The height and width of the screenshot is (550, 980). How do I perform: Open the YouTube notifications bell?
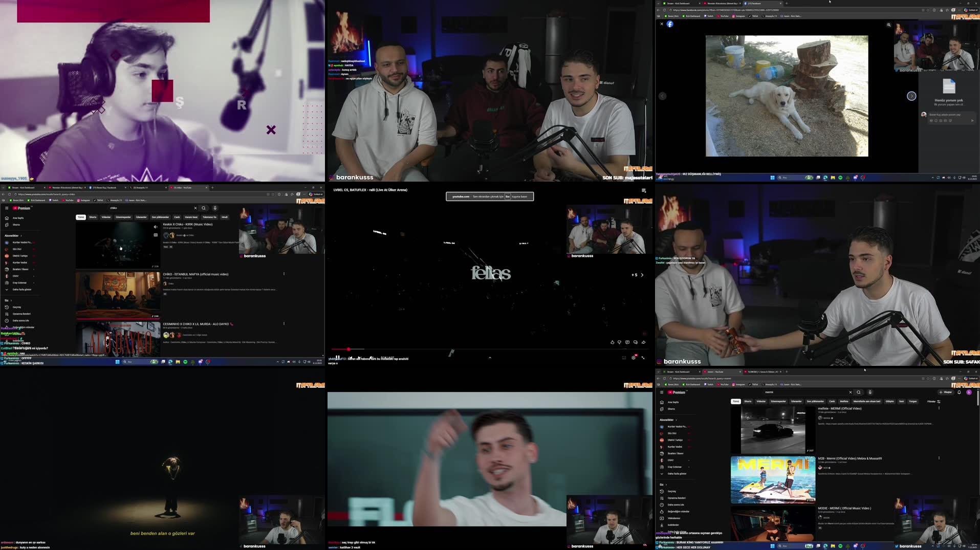pyautogui.click(x=959, y=392)
